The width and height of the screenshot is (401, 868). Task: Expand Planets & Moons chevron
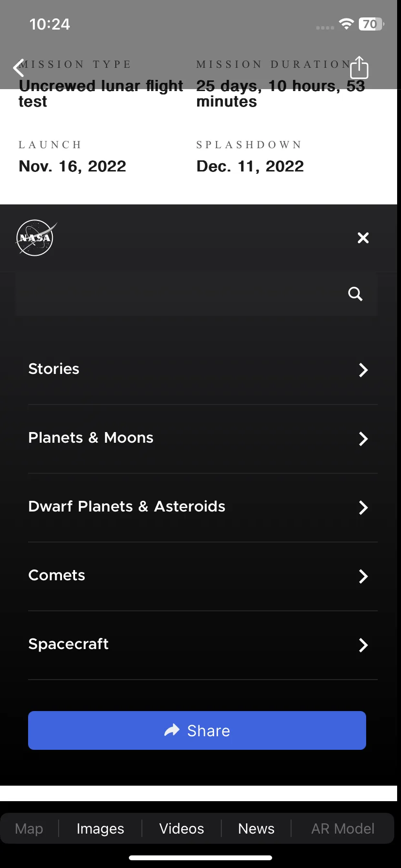coord(364,439)
